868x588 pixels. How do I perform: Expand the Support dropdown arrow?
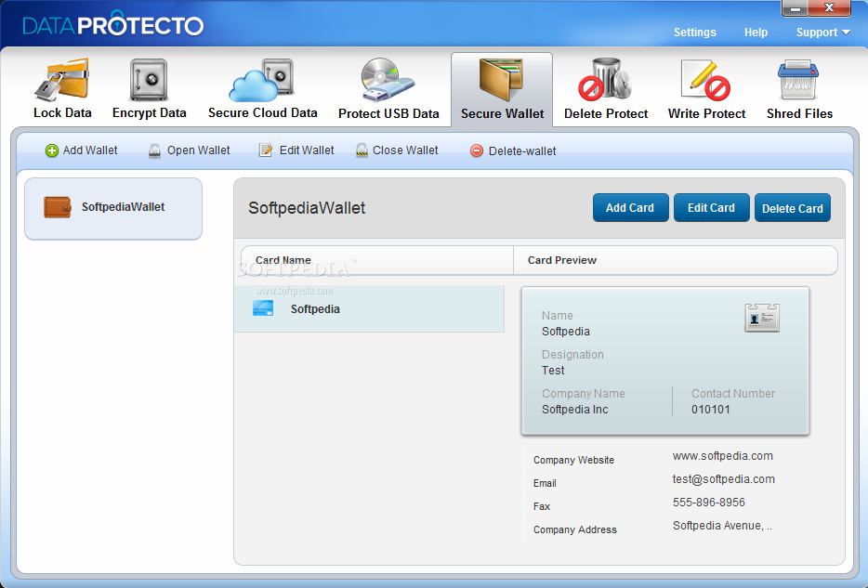pyautogui.click(x=846, y=33)
